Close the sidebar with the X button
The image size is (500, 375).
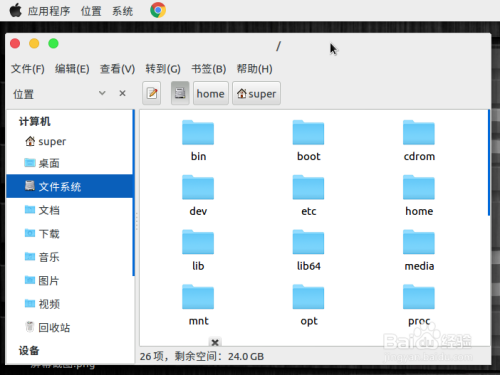122,93
